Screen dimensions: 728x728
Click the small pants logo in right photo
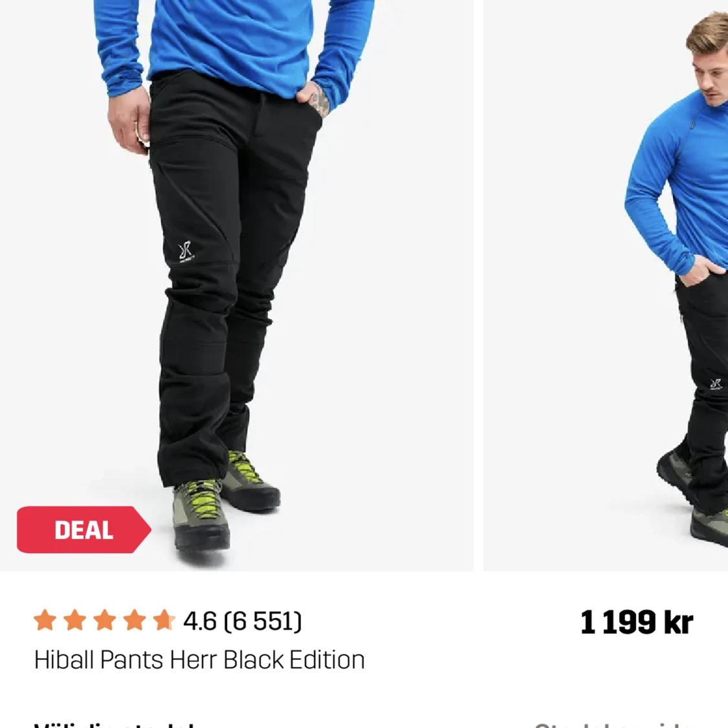tap(716, 384)
